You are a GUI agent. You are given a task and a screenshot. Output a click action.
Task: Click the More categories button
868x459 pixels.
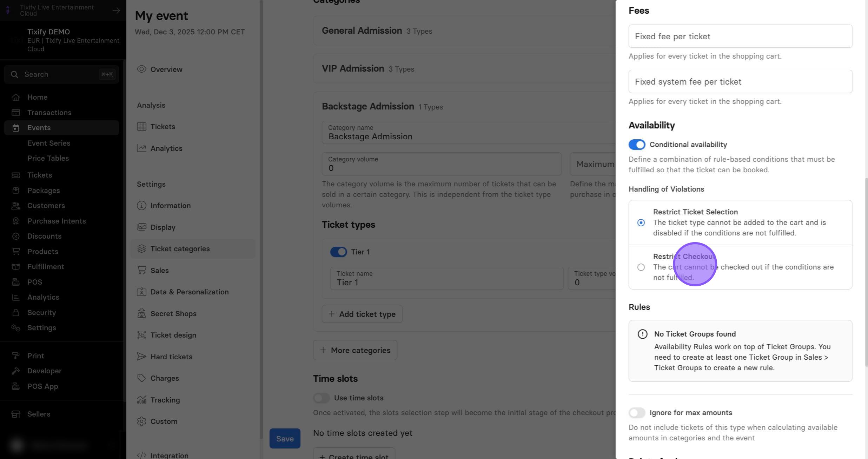(x=355, y=350)
